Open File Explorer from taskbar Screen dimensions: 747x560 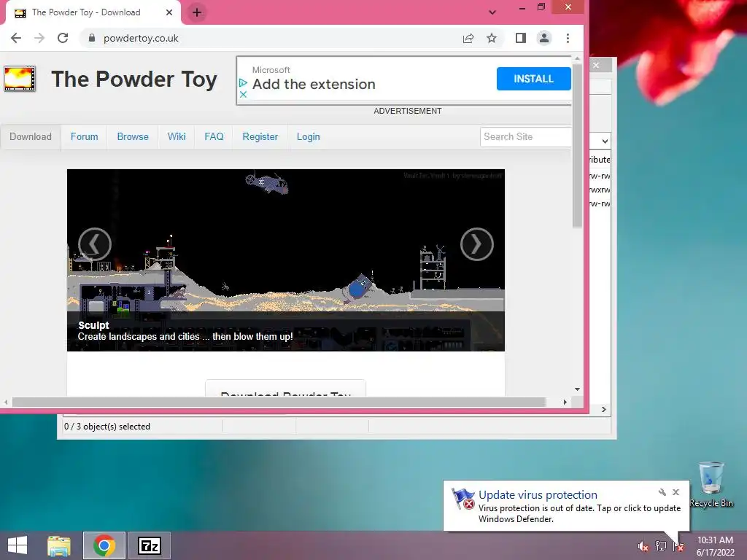click(x=59, y=545)
